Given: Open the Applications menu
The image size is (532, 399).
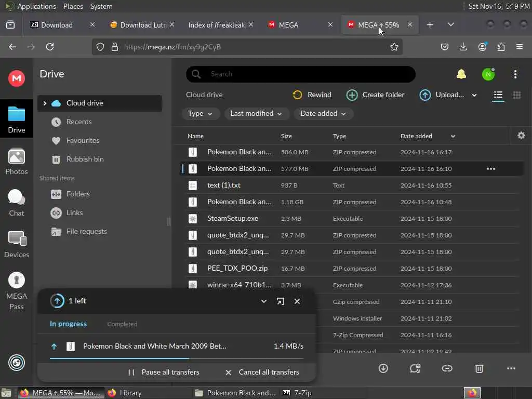Looking at the screenshot, I should tap(37, 6).
